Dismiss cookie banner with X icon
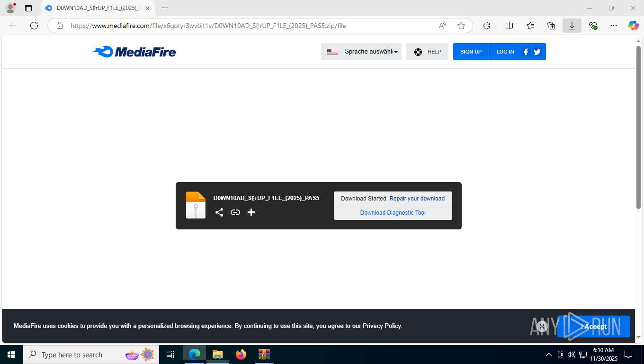This screenshot has width=644, height=364. pyautogui.click(x=542, y=326)
